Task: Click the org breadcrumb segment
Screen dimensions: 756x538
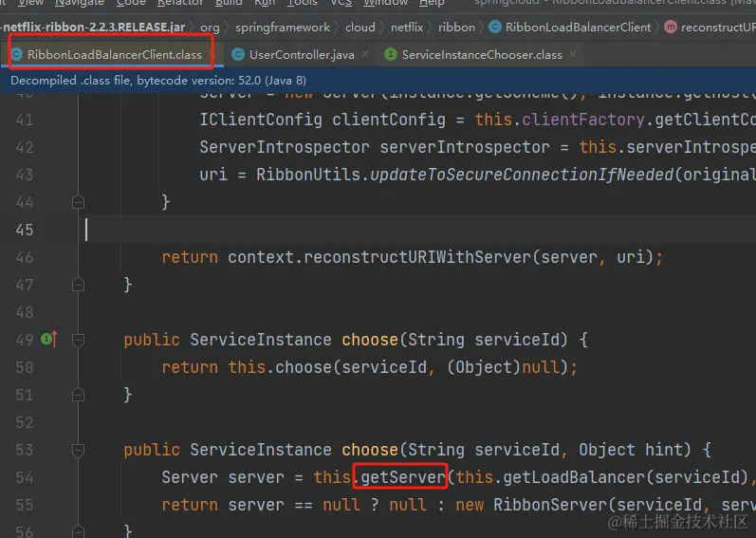Action: (x=210, y=28)
